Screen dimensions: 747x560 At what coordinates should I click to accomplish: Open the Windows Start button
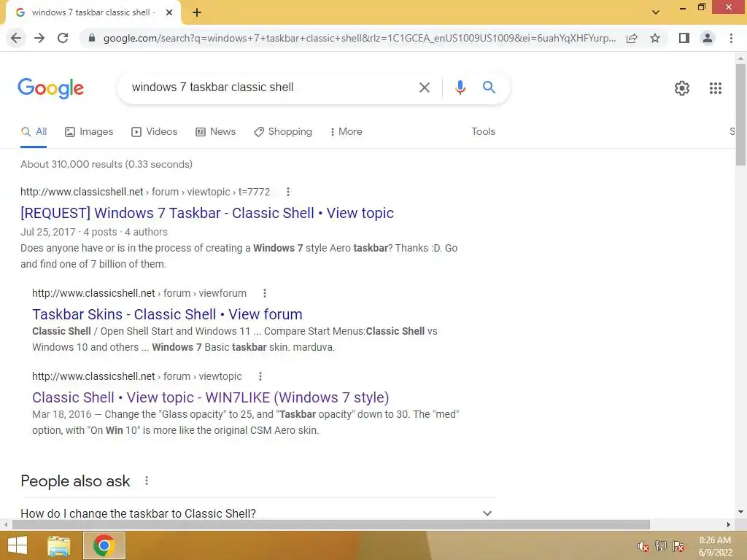pos(18,545)
